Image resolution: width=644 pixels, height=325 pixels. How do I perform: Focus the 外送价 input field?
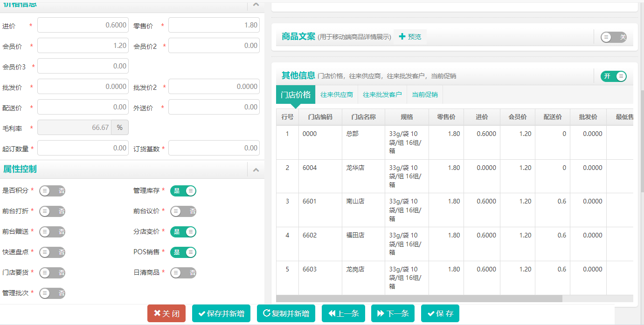click(x=214, y=107)
